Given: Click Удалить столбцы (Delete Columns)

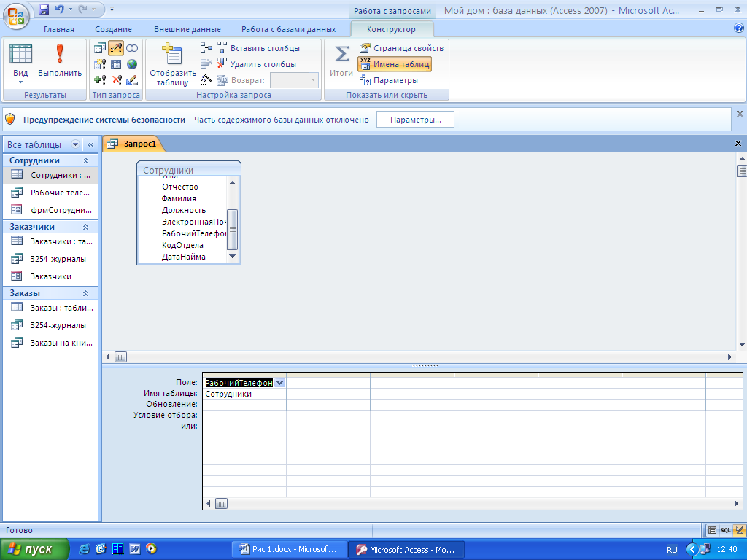Looking at the screenshot, I should [x=257, y=64].
